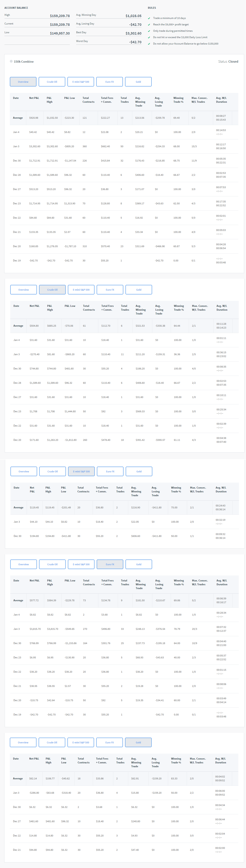Click the highlighted Euro FX tab above the Euro FX table
This screenshot has height=868, width=246.
coord(110,564)
